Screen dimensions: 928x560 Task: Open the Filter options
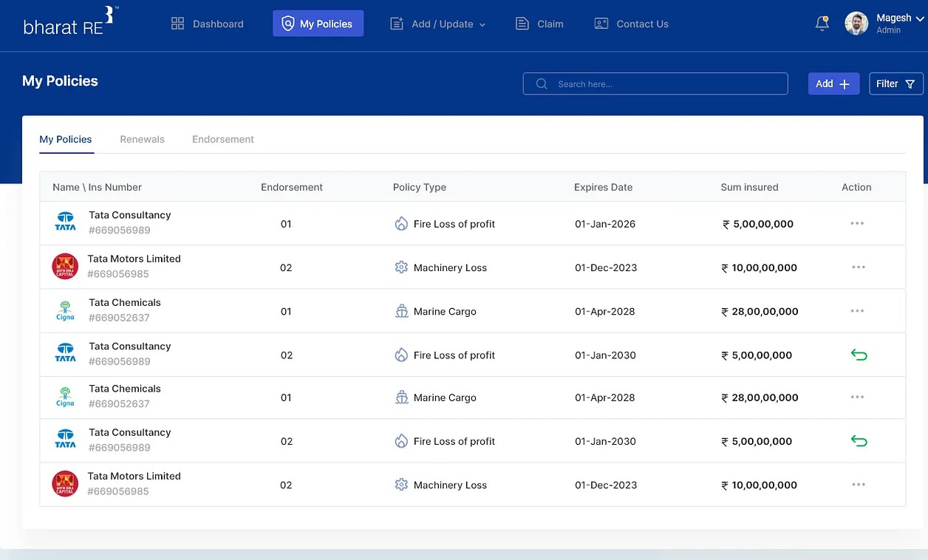point(896,83)
